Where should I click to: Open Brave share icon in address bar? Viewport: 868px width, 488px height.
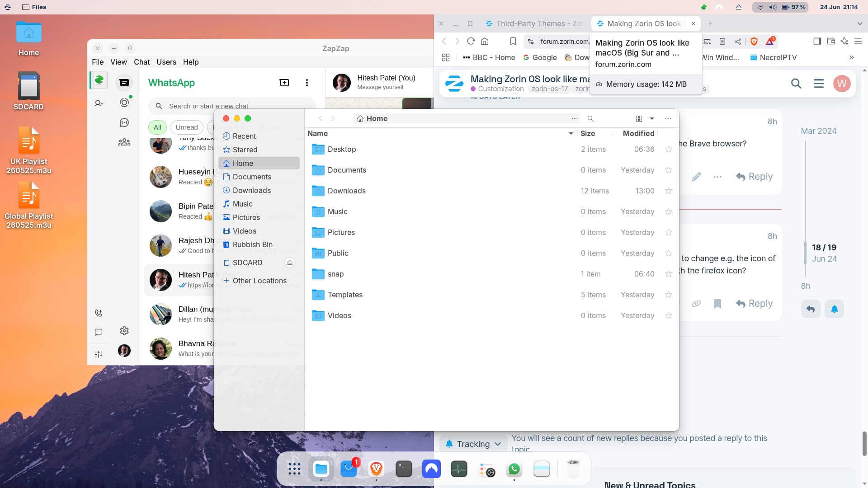(x=738, y=41)
